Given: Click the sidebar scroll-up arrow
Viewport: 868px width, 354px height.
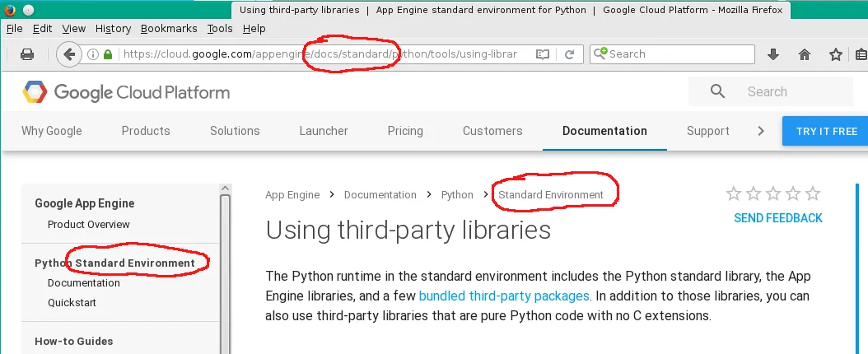Looking at the screenshot, I should (x=225, y=189).
